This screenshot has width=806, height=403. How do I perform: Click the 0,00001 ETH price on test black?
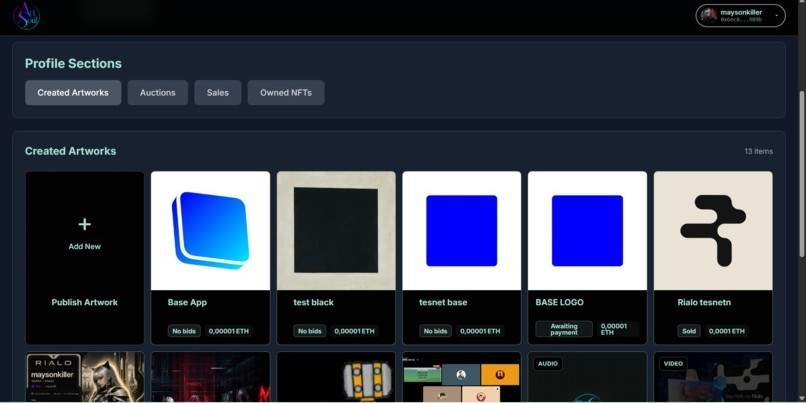point(354,331)
